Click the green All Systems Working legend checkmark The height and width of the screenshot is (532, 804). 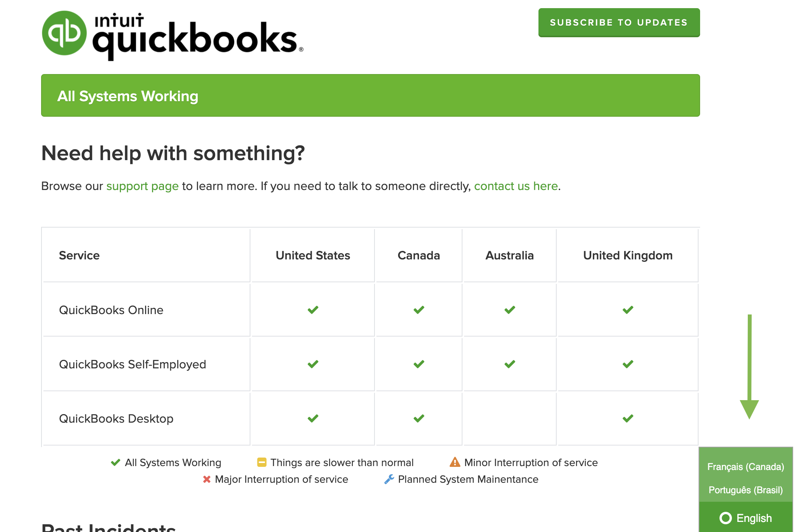(116, 462)
